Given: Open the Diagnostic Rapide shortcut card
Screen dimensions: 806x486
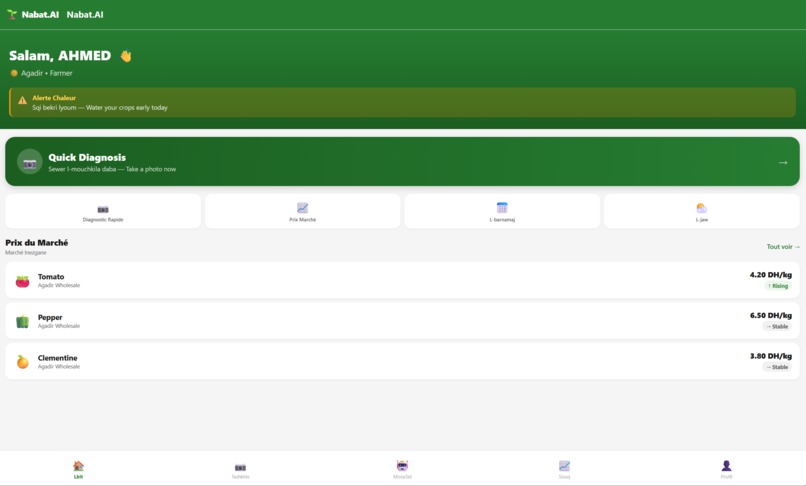Looking at the screenshot, I should click(103, 211).
